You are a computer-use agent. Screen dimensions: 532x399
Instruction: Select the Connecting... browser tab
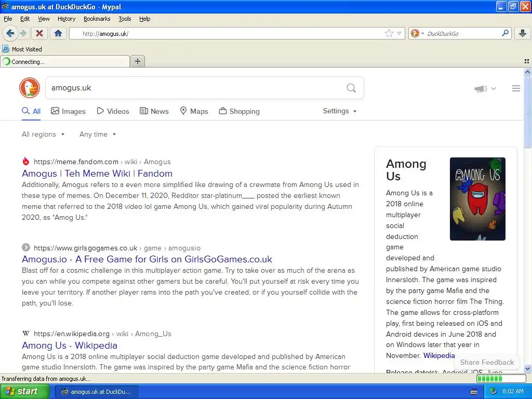65,61
